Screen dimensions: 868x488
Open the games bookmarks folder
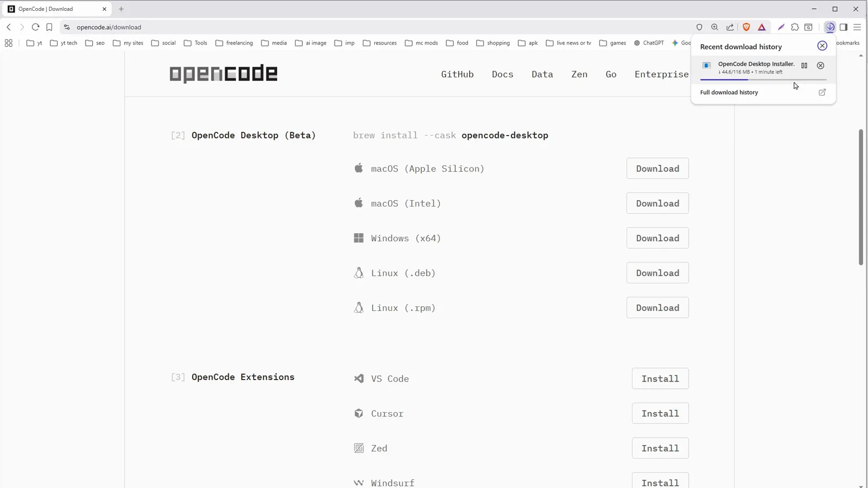click(612, 43)
